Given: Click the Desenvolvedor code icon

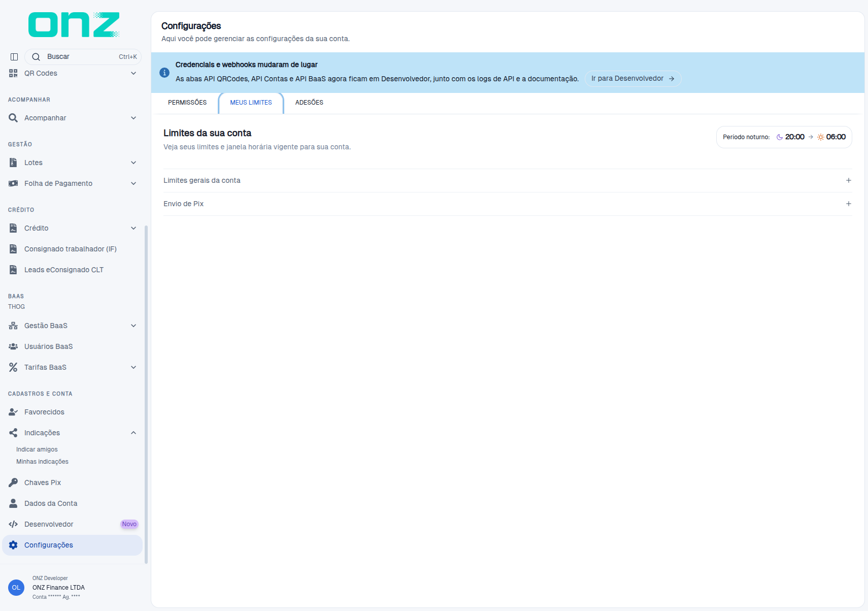Looking at the screenshot, I should pyautogui.click(x=13, y=524).
